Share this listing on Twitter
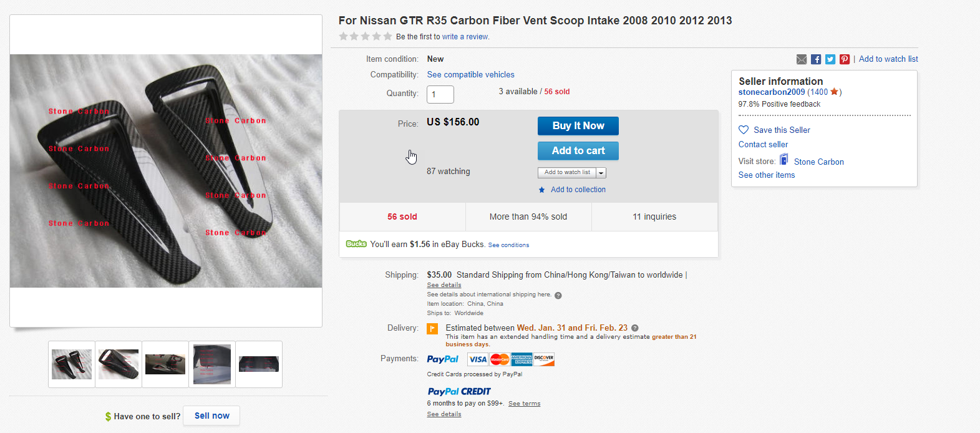Image resolution: width=980 pixels, height=433 pixels. pyautogui.click(x=830, y=59)
